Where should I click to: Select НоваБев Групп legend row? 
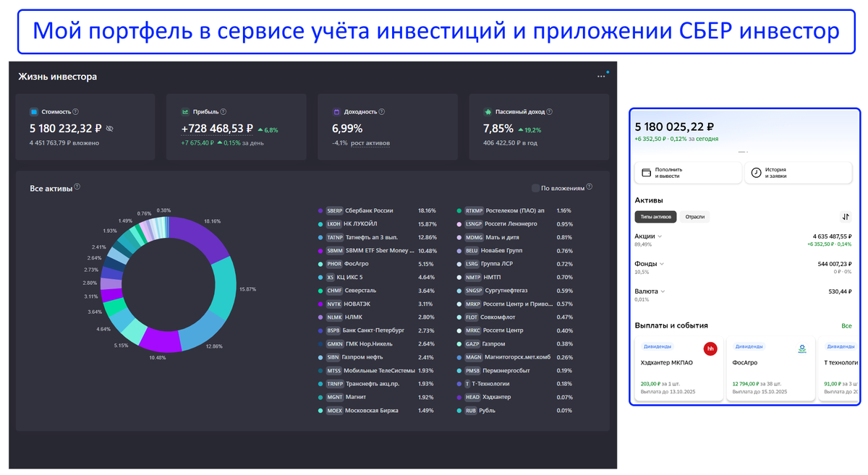[x=516, y=251]
